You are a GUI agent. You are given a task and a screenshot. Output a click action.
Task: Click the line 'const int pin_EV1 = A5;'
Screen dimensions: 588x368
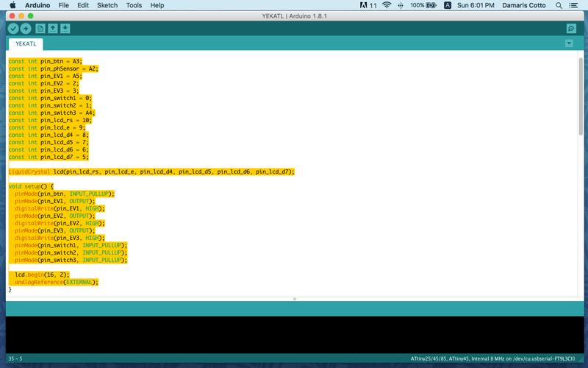tap(45, 76)
